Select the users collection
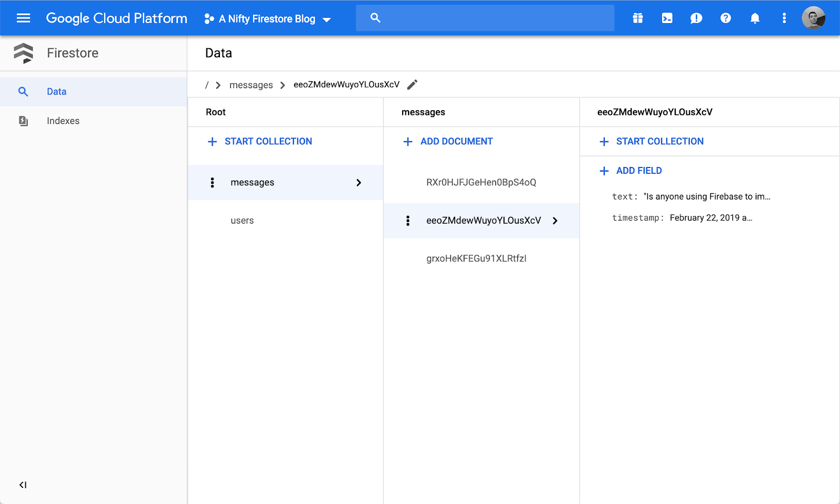 pos(242,220)
